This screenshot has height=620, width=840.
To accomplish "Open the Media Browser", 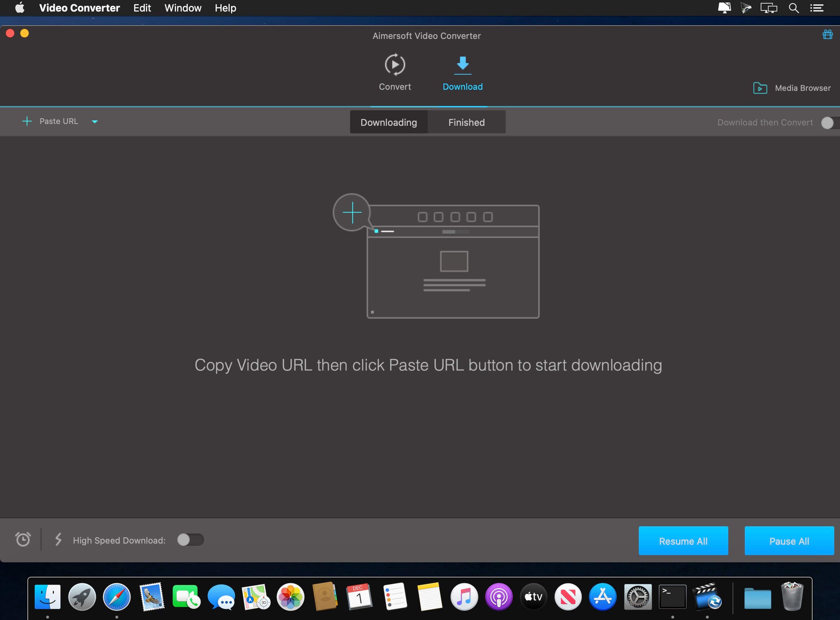I will pos(792,88).
